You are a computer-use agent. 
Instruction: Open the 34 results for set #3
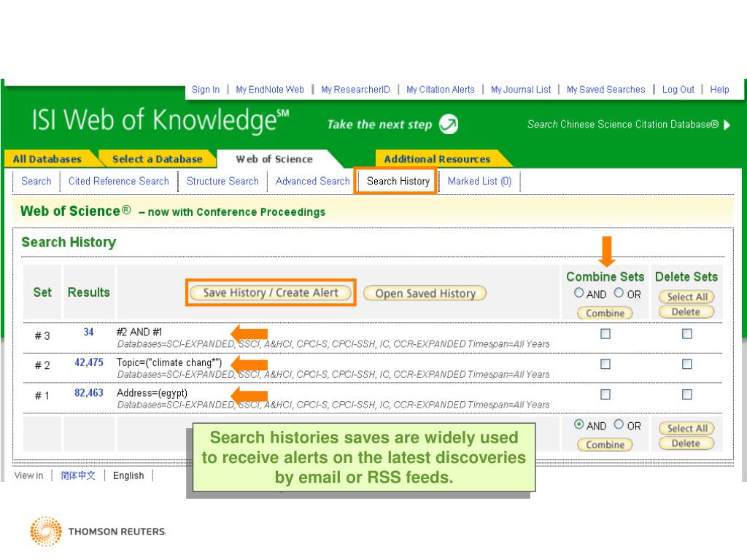[x=88, y=332]
